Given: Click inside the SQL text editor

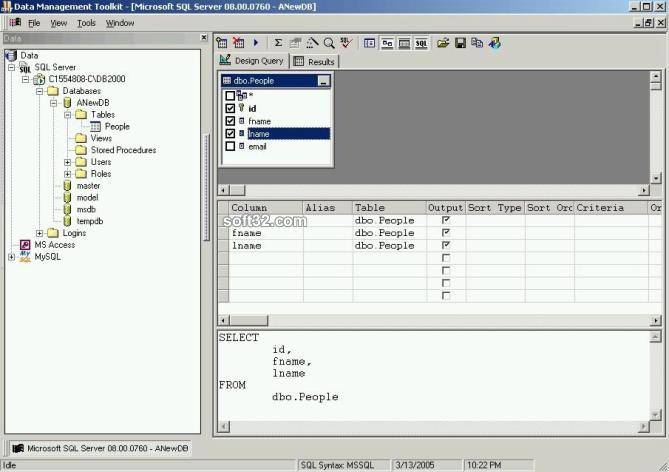Looking at the screenshot, I should click(433, 376).
